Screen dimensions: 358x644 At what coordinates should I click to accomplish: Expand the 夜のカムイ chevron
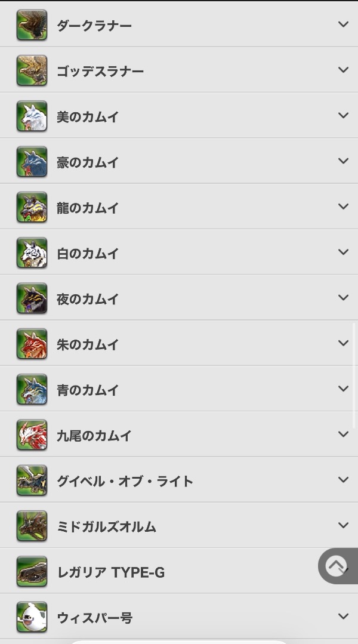pyautogui.click(x=343, y=298)
